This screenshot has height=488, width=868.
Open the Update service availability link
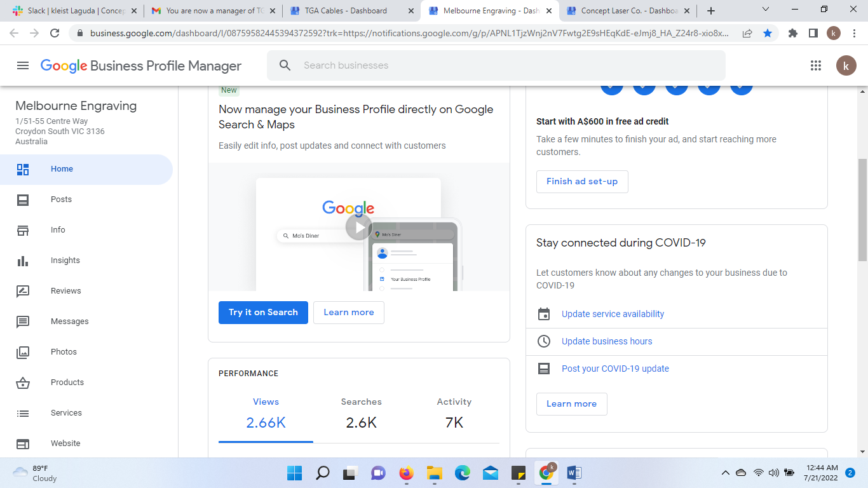pos(613,314)
